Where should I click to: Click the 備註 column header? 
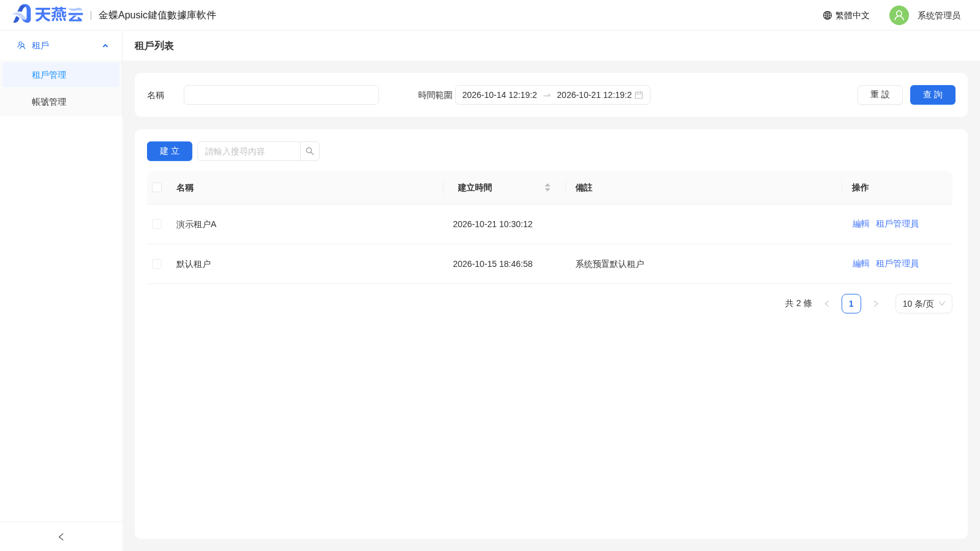pos(584,187)
